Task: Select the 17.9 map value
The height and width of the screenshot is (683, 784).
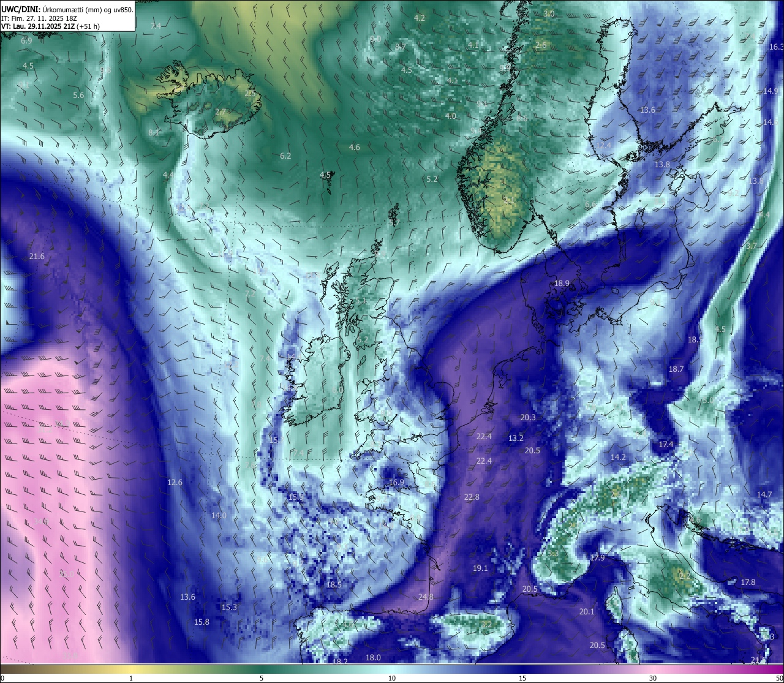Action: (597, 557)
